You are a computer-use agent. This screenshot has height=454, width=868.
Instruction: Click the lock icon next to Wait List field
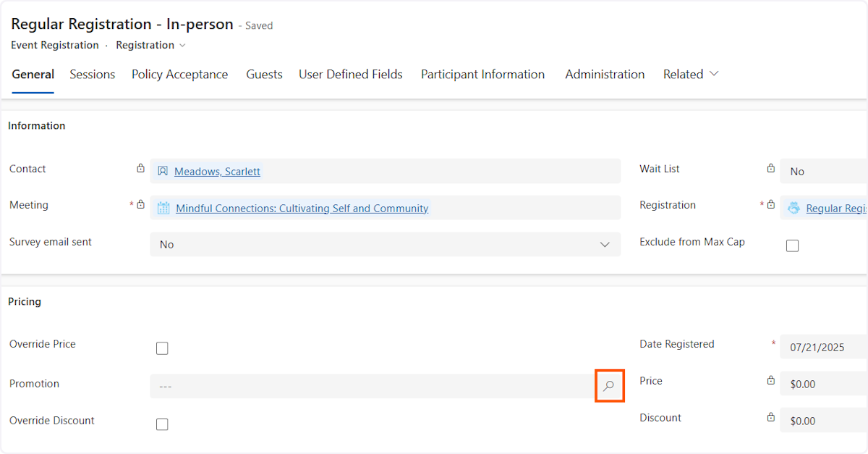point(770,167)
